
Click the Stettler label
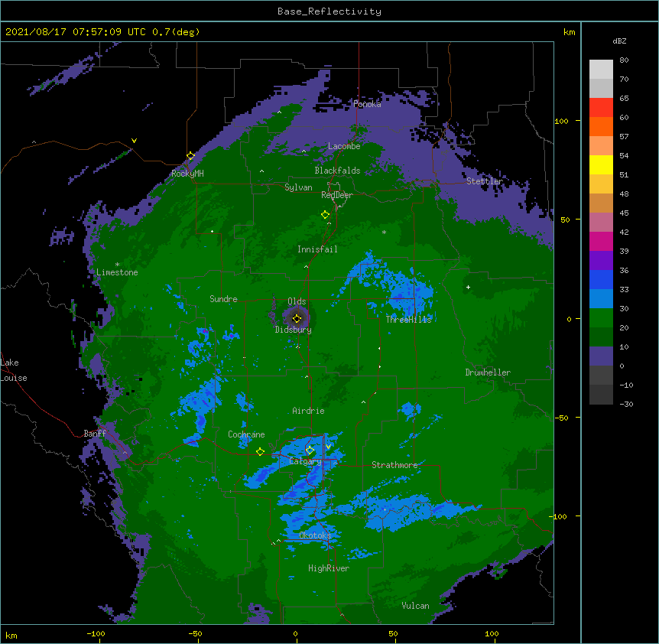pos(485,181)
